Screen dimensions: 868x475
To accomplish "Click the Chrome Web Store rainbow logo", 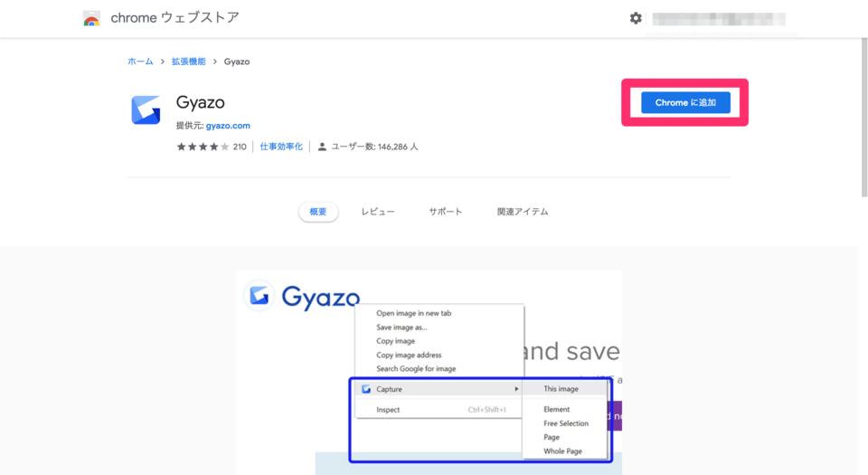I will (x=91, y=19).
